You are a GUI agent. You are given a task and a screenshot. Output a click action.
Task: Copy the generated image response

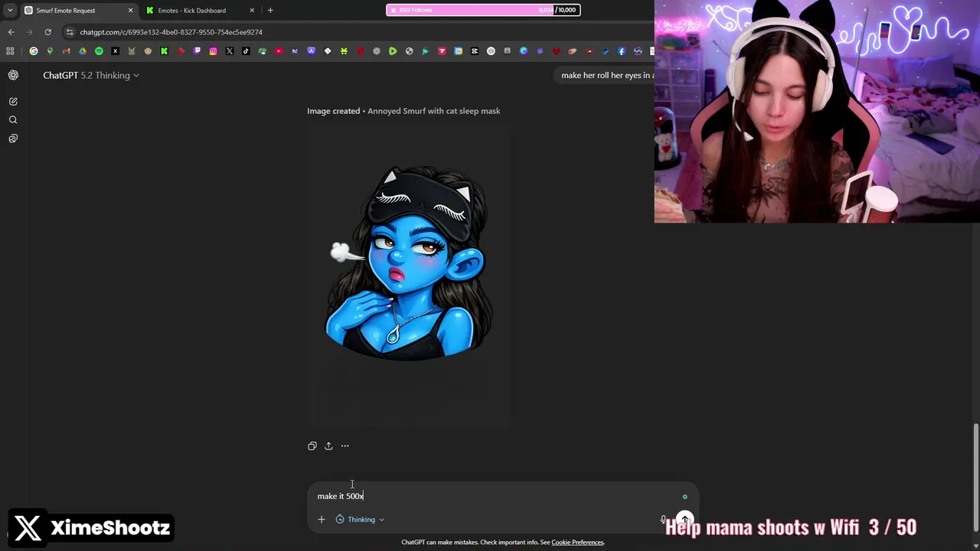[312, 446]
